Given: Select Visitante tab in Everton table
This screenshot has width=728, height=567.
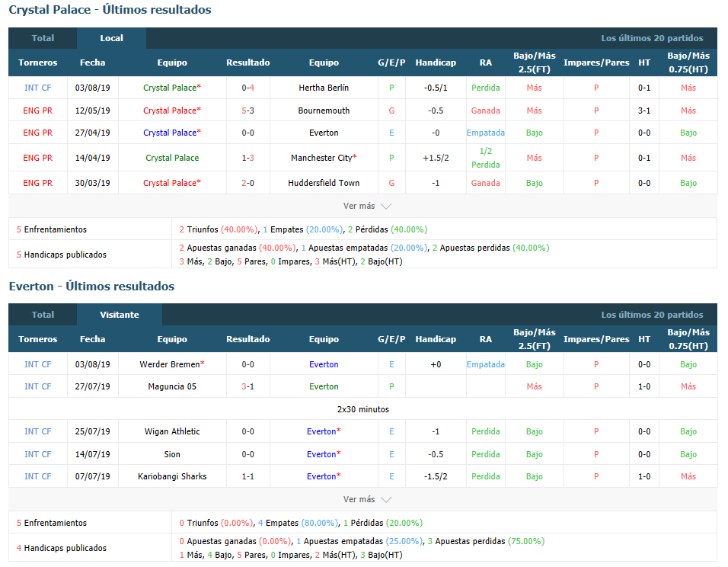Looking at the screenshot, I should [120, 315].
